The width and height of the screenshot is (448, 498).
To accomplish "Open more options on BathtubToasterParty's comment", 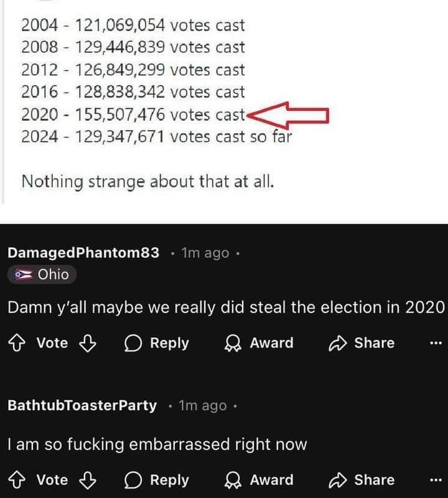I will (436, 480).
